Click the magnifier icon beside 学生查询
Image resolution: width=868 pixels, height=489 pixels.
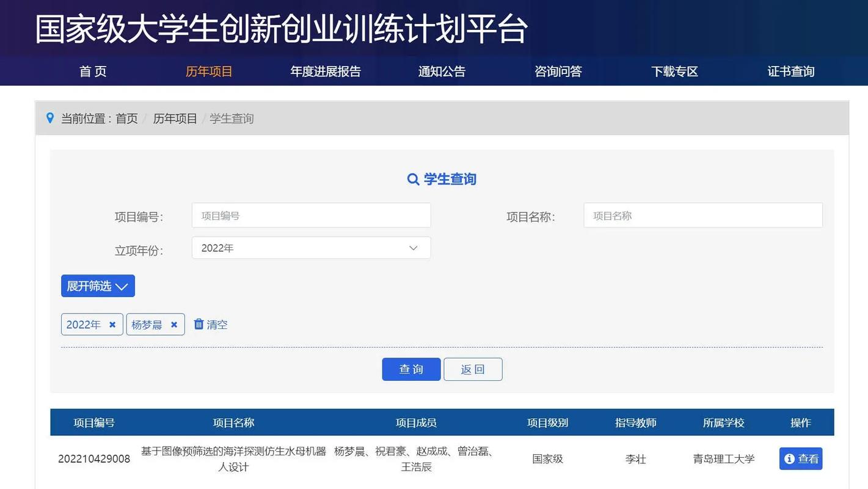(414, 179)
